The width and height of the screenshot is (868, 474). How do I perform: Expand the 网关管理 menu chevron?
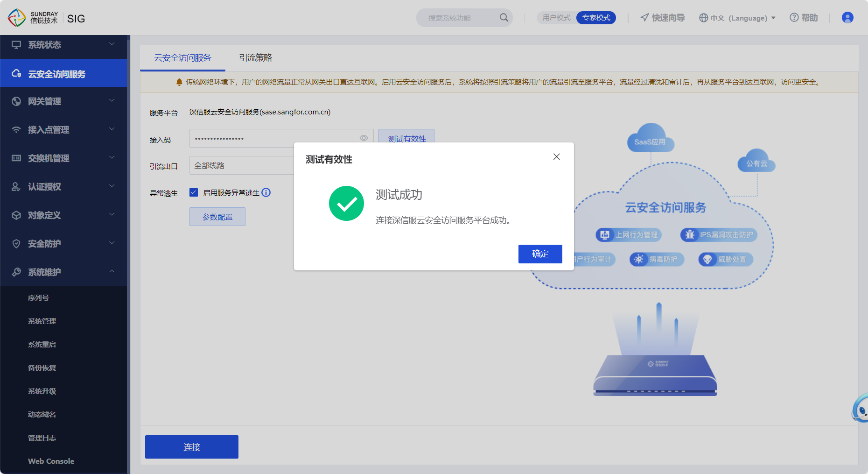coord(112,101)
